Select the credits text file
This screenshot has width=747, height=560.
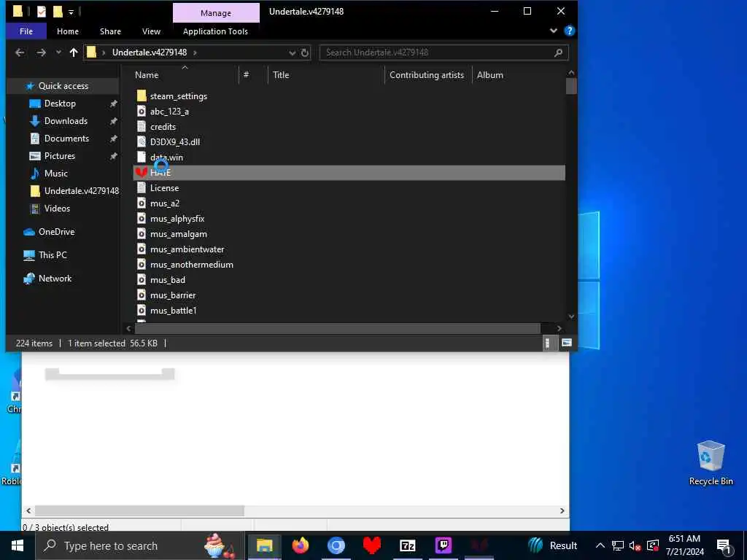[163, 127]
